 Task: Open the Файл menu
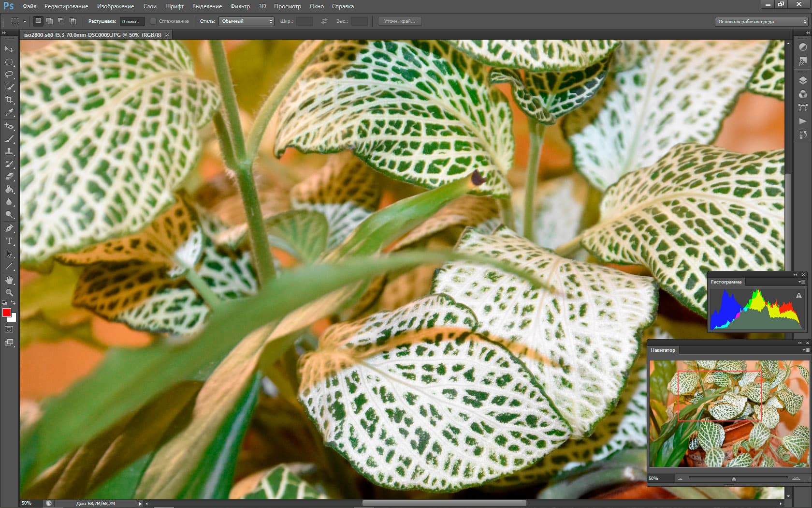29,6
